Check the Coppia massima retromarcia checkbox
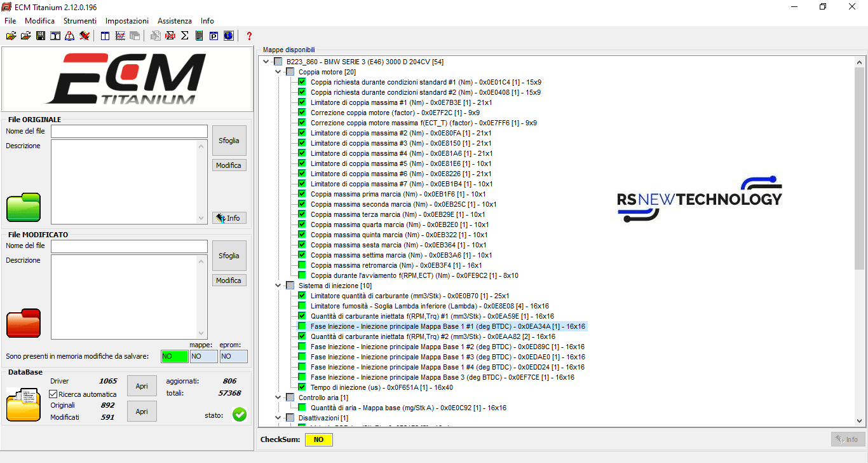The width and height of the screenshot is (868, 463). click(x=302, y=265)
